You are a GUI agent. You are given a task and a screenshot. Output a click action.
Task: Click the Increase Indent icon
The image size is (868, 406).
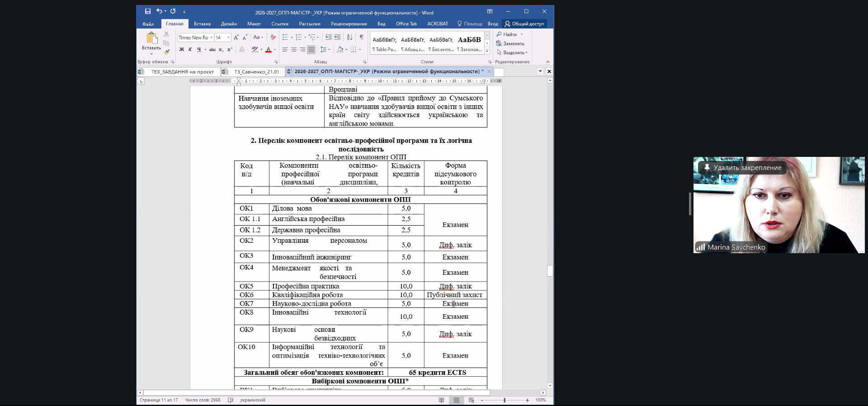point(337,38)
